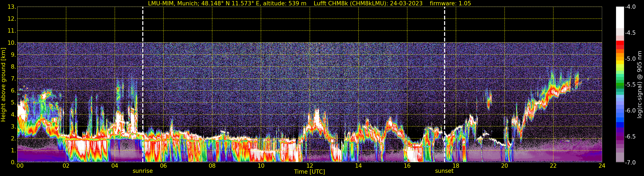Image resolution: width=644 pixels, height=176 pixels.
Task: Click the -5.0 label on the colorbar
Action: click(630, 59)
